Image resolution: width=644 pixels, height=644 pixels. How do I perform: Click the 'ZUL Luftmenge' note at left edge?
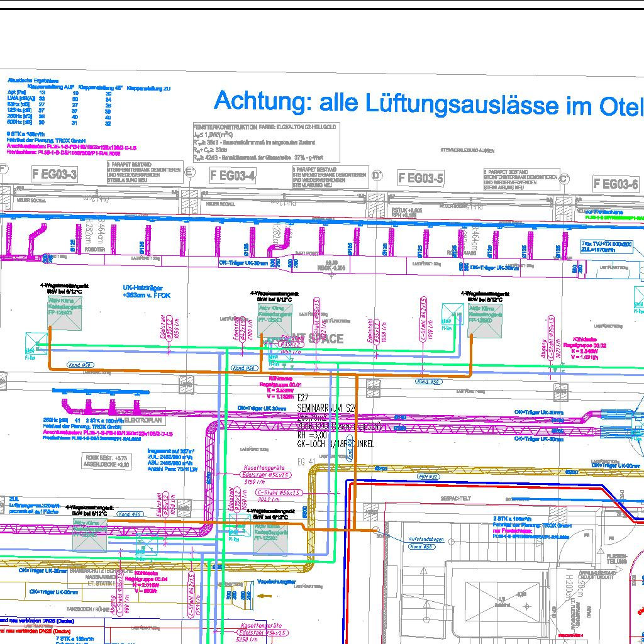tap(35, 505)
